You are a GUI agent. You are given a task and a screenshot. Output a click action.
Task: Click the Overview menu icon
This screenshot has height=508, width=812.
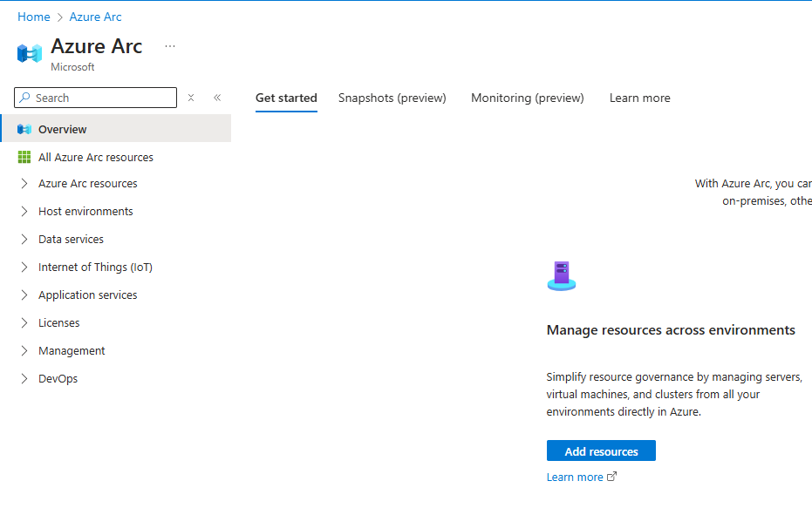tap(24, 129)
